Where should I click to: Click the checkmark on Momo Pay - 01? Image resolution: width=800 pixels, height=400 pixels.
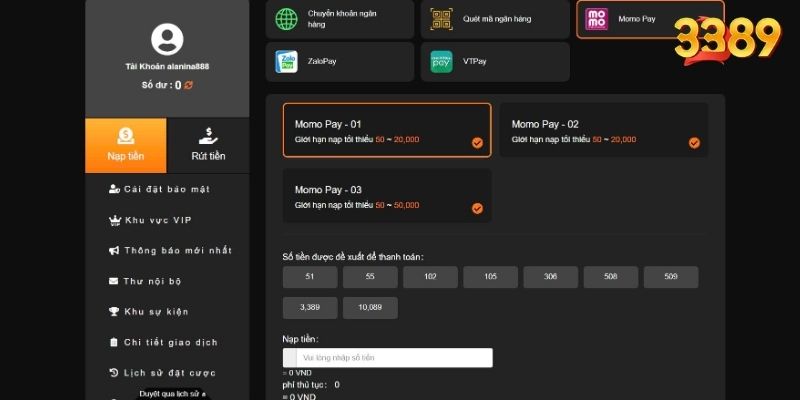pos(477,143)
